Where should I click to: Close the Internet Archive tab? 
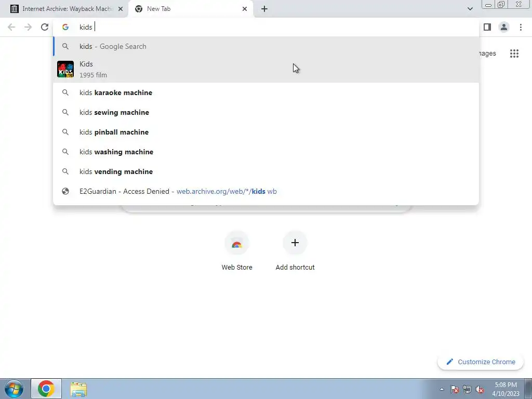click(x=121, y=9)
